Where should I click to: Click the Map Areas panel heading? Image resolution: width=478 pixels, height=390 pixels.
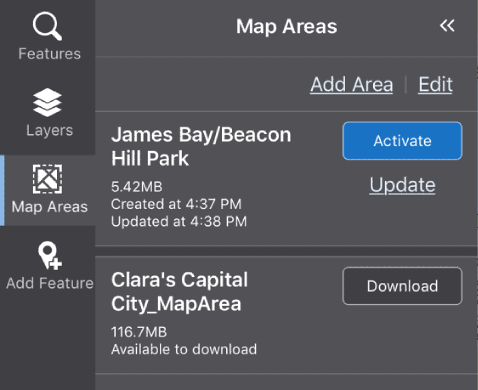[287, 27]
